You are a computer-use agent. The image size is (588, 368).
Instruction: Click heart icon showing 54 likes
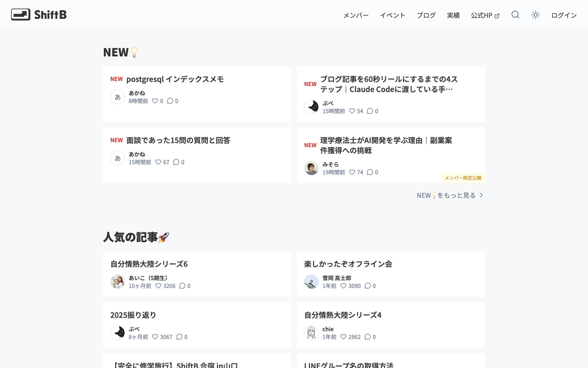point(352,111)
